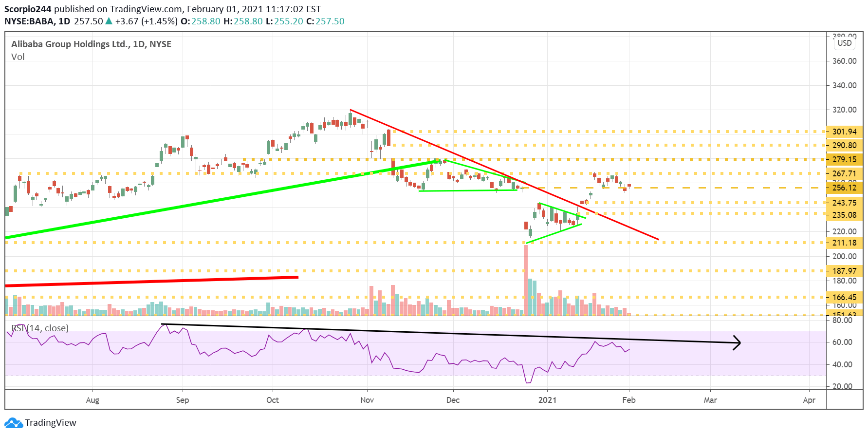Click the 320.00 price scale value
The image size is (868, 436).
[845, 110]
